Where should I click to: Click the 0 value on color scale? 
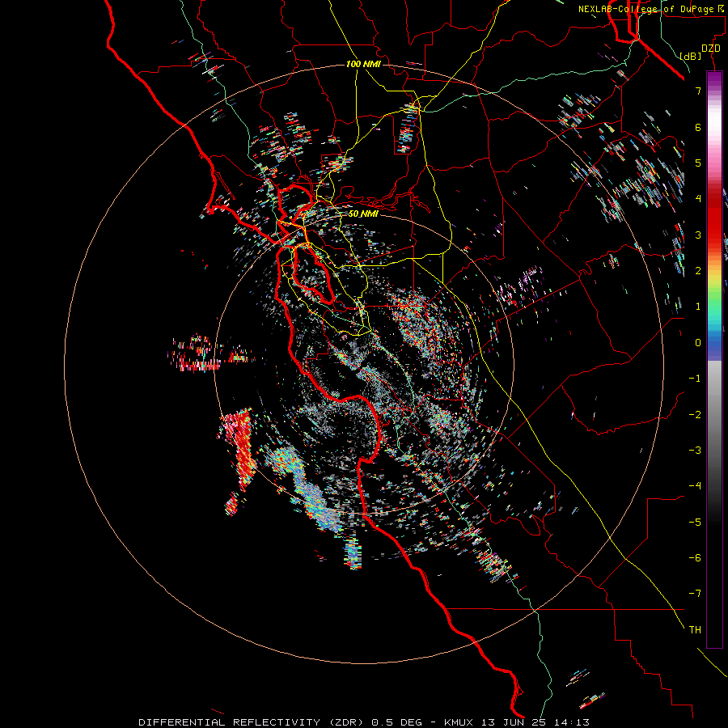(x=698, y=343)
